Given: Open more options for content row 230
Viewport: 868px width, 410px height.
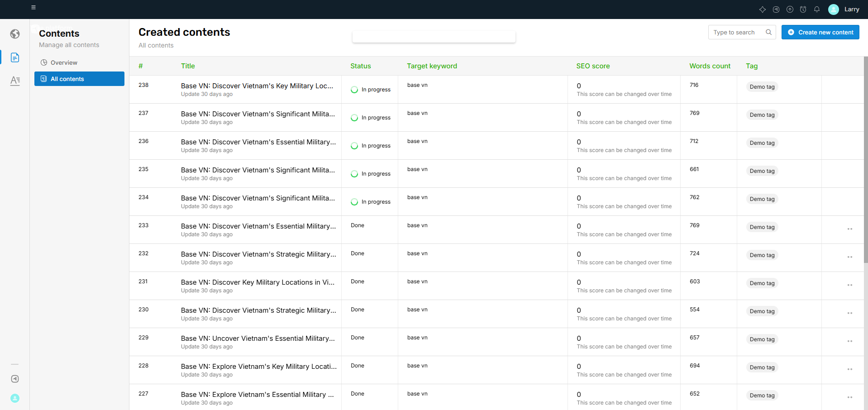Looking at the screenshot, I should point(849,313).
